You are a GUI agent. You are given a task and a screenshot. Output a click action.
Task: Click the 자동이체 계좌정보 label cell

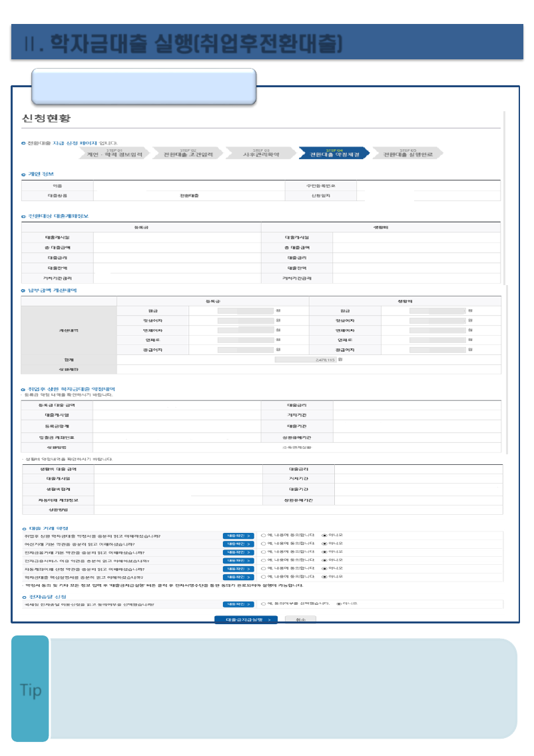tap(59, 500)
